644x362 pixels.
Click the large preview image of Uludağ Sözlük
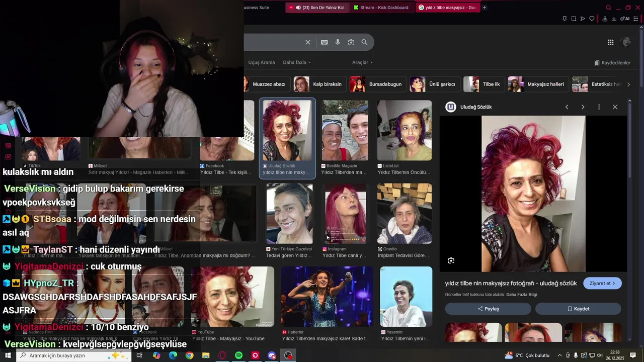533,194
